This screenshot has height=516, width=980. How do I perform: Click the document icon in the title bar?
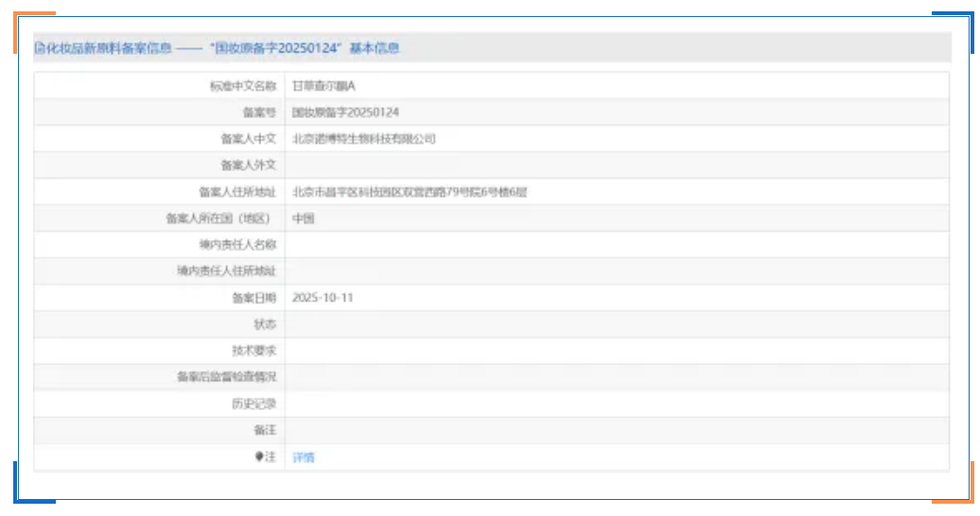pyautogui.click(x=38, y=48)
